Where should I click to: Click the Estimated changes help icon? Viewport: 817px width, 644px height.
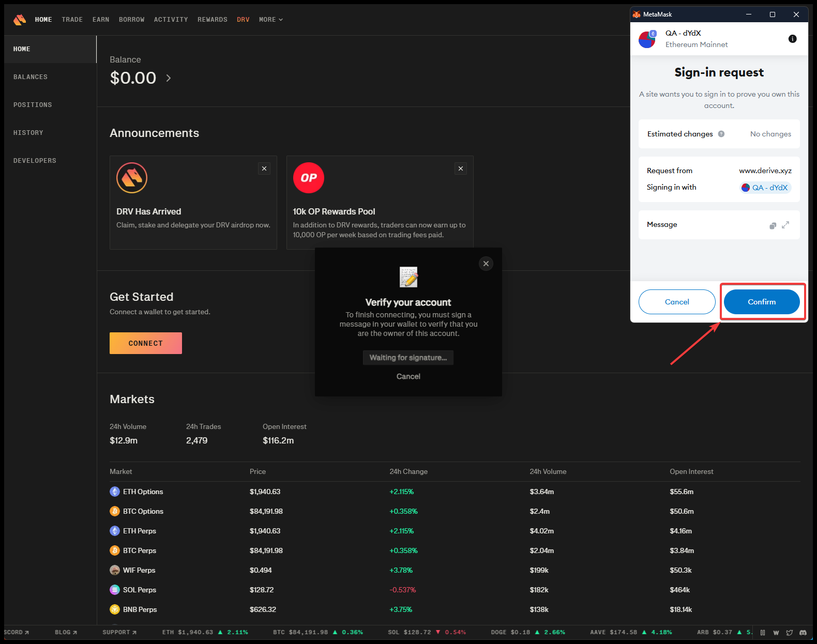[721, 134]
